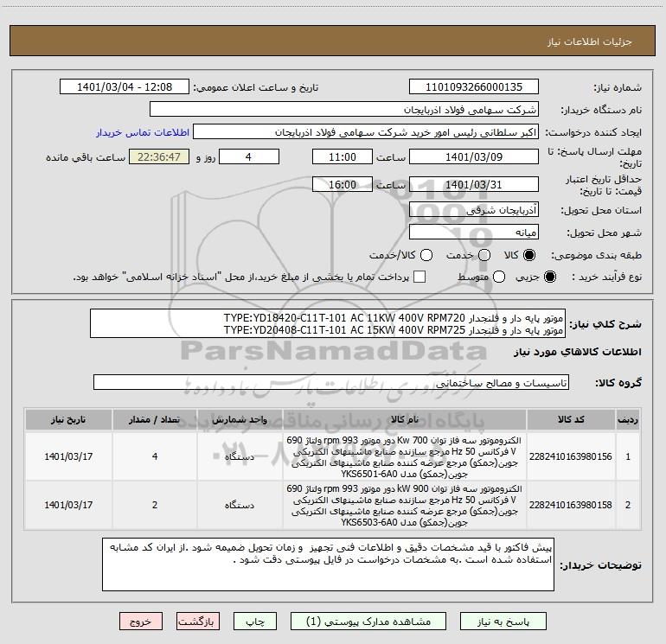Select the متوسط purchase type radio
The image size is (666, 644).
(499, 277)
